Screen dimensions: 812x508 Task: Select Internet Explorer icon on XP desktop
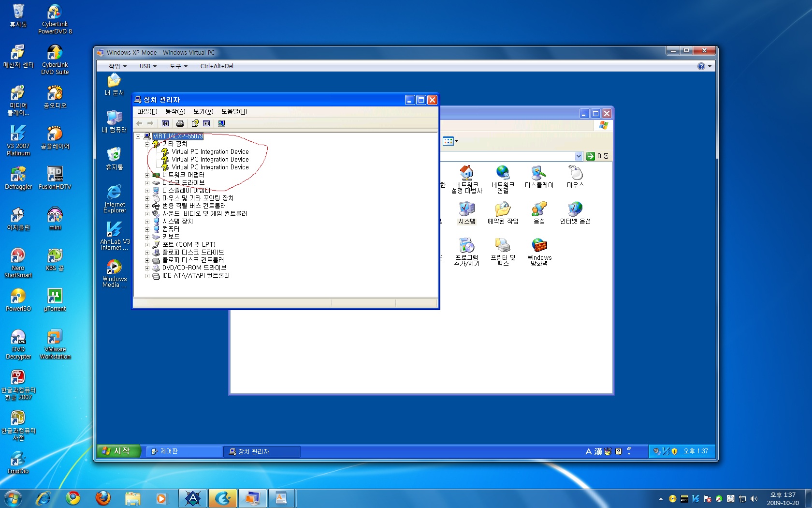pos(115,199)
